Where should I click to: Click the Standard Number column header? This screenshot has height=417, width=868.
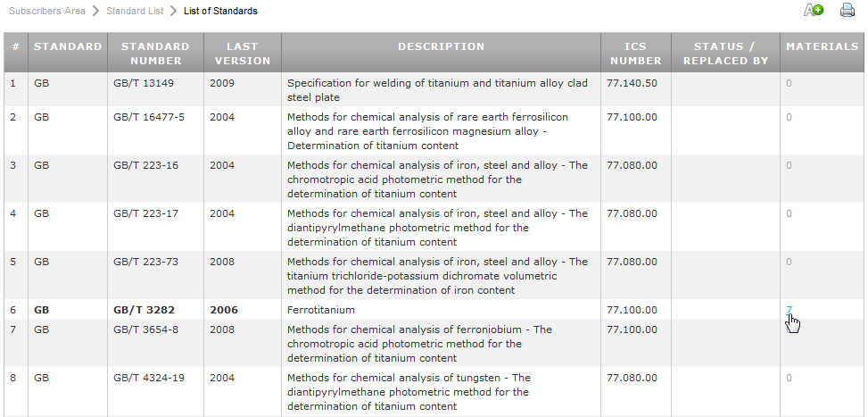pos(155,54)
